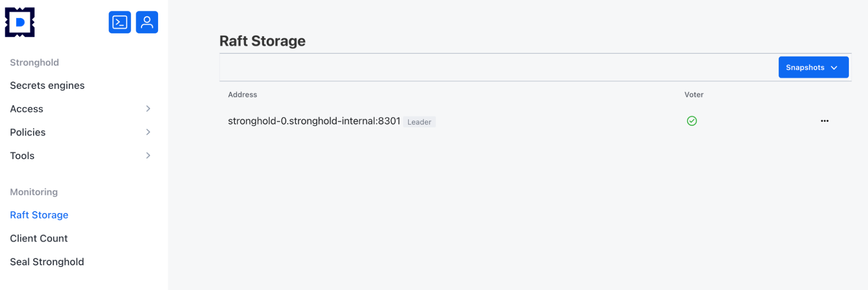Select Access in the sidebar

(26, 109)
